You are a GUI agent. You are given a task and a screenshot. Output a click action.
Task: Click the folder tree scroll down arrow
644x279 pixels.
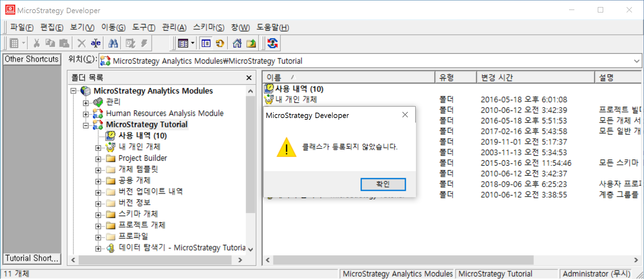coord(250,250)
